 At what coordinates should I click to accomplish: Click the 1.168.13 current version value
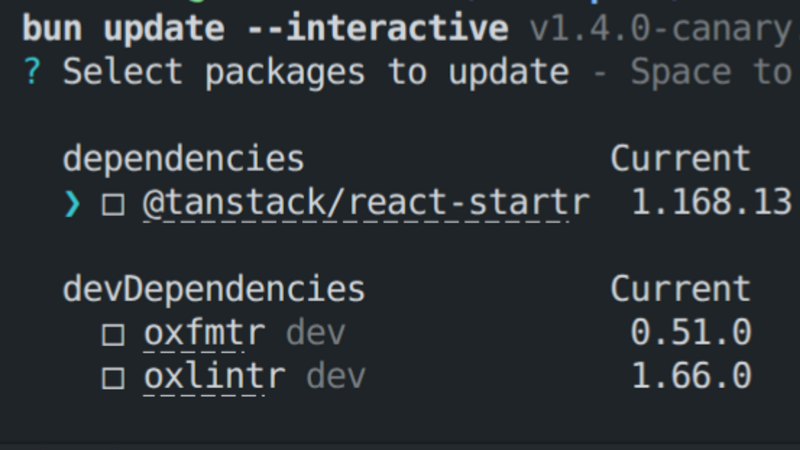tap(712, 203)
